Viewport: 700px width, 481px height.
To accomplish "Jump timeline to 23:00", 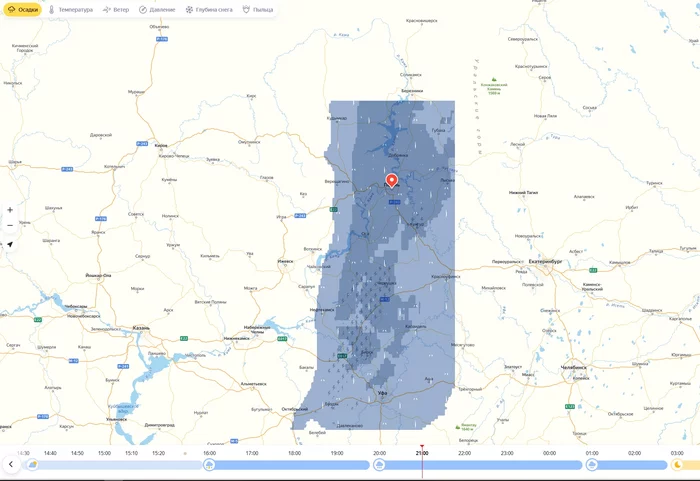I will click(507, 453).
